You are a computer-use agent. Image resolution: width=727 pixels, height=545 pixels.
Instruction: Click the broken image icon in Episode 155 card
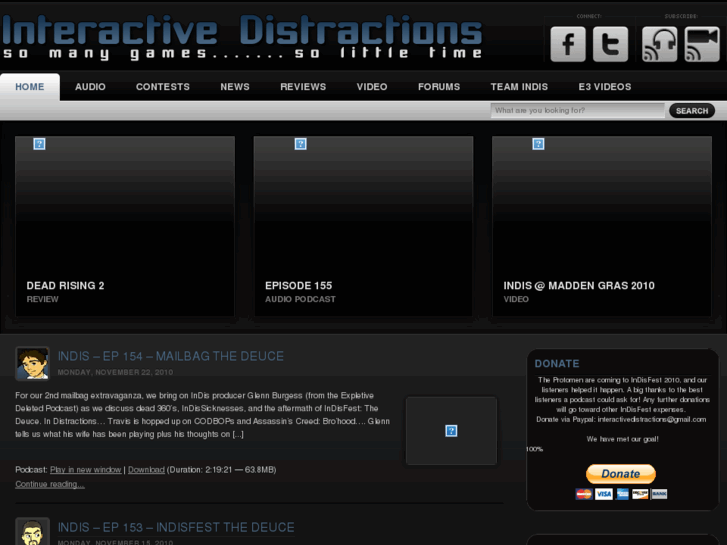pyautogui.click(x=300, y=144)
